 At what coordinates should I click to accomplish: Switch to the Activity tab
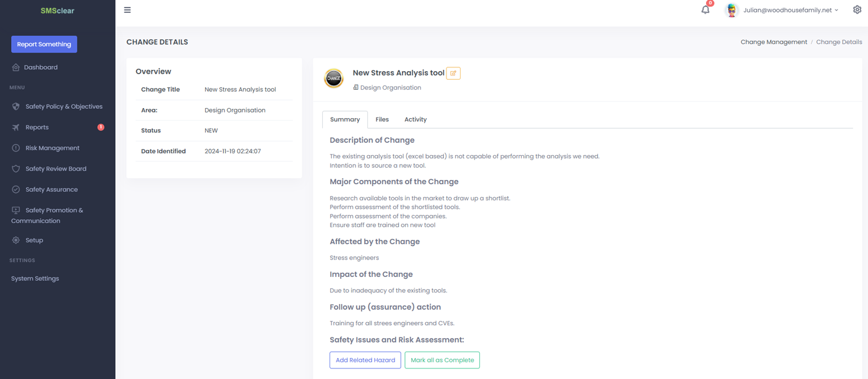(x=415, y=119)
